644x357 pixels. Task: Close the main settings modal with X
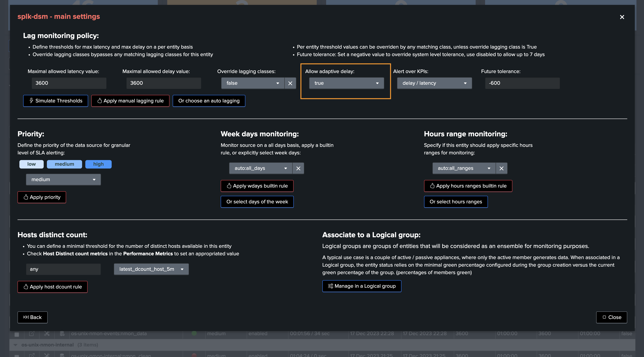pos(622,17)
